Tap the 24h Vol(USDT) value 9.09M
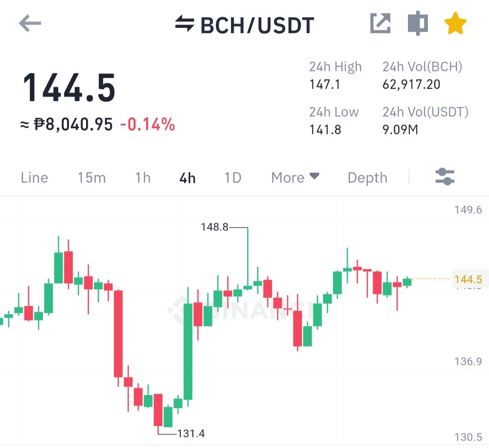The width and height of the screenshot is (489, 448). click(x=400, y=130)
